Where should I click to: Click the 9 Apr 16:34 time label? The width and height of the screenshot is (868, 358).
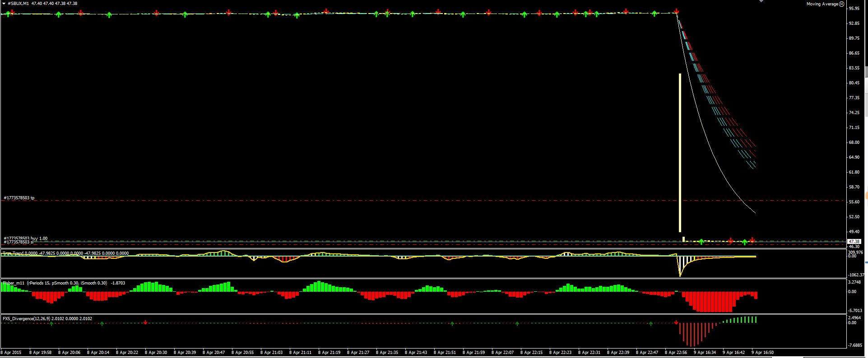[705, 353]
